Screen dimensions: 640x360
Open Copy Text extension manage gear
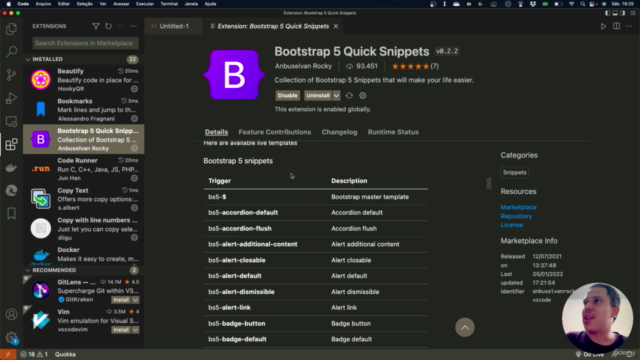click(x=134, y=208)
